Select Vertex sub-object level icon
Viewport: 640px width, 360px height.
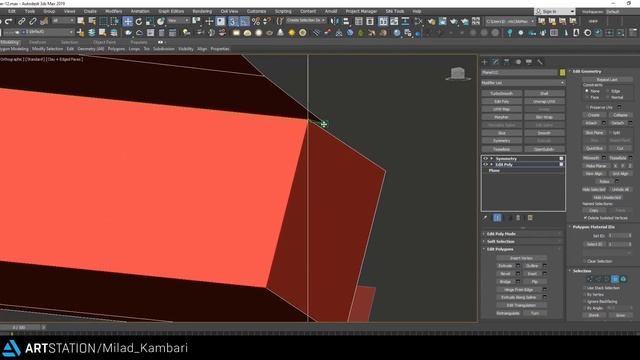click(590, 279)
